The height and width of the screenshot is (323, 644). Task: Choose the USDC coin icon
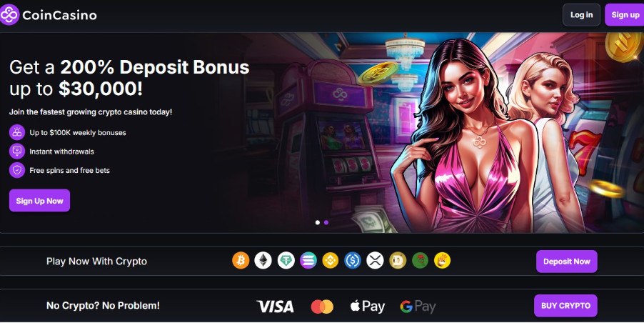[353, 261]
